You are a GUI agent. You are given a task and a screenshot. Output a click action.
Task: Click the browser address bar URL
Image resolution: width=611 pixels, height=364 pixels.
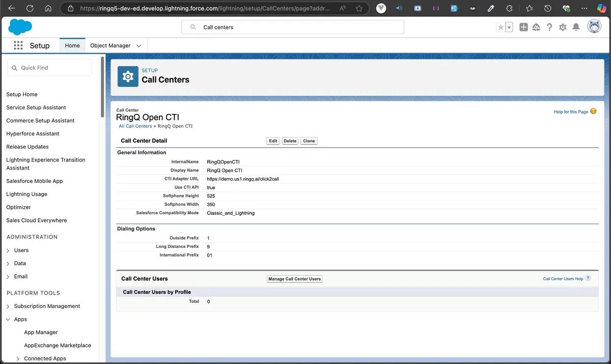click(204, 8)
